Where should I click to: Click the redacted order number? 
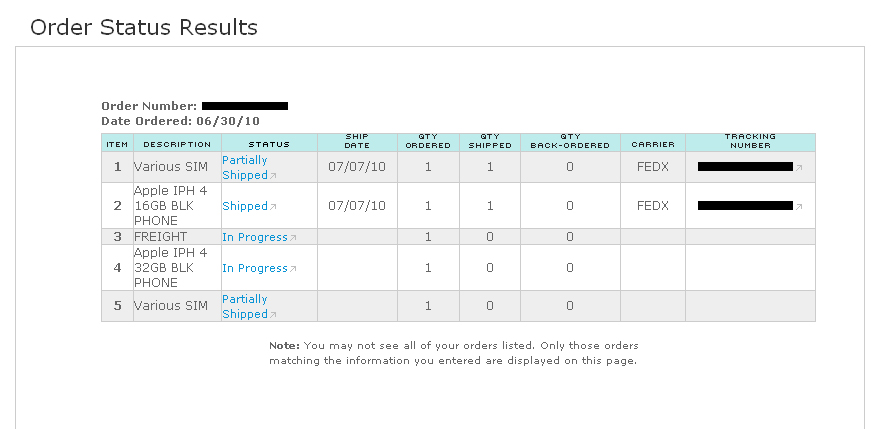click(x=245, y=106)
